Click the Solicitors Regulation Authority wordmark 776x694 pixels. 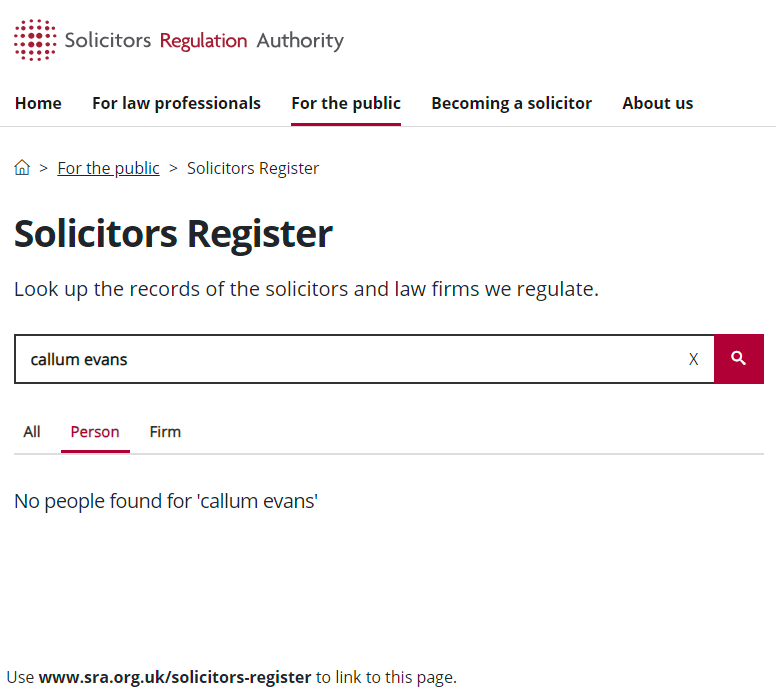204,41
